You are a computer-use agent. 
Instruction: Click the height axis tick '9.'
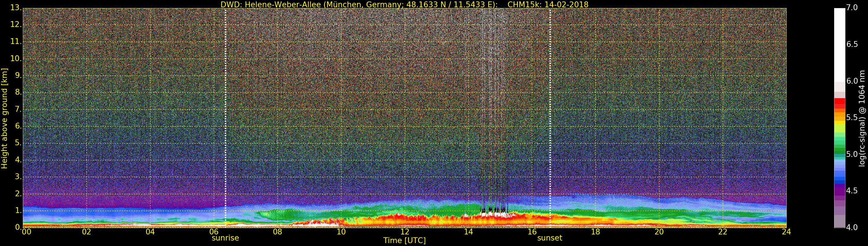point(18,76)
